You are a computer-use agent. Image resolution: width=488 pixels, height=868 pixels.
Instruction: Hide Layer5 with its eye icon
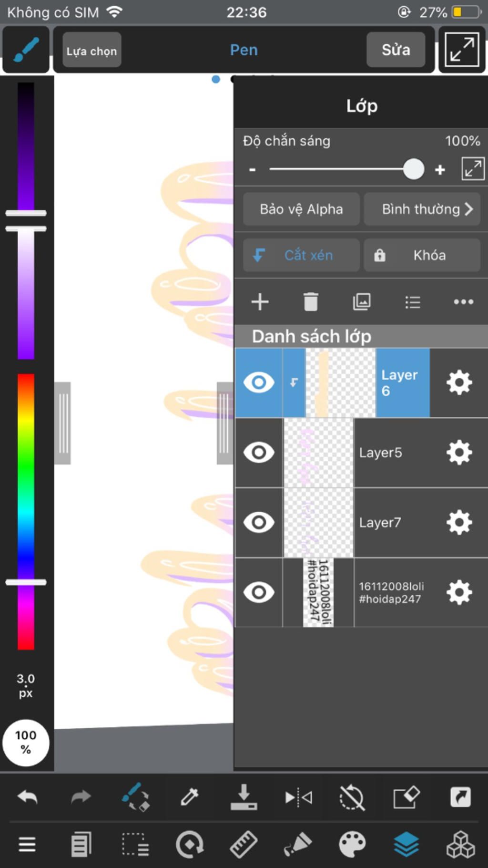(259, 452)
